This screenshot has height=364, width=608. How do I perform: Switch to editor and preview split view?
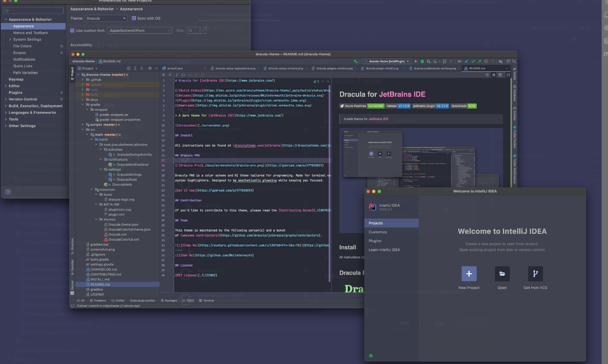click(x=493, y=75)
